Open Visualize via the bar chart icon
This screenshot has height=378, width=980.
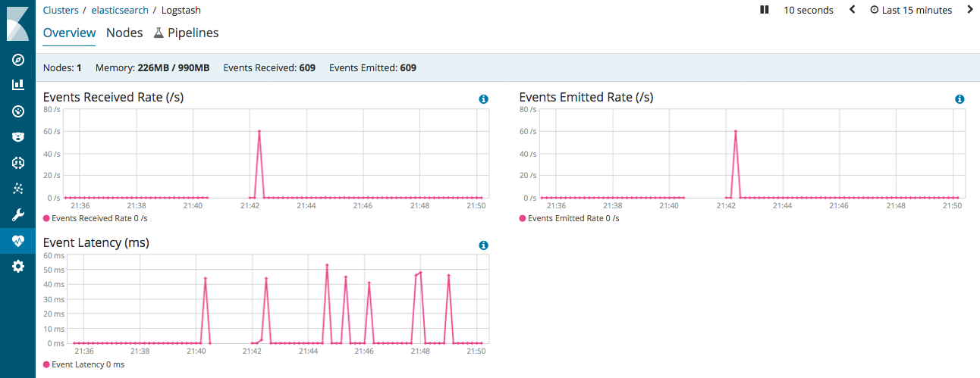click(x=18, y=86)
